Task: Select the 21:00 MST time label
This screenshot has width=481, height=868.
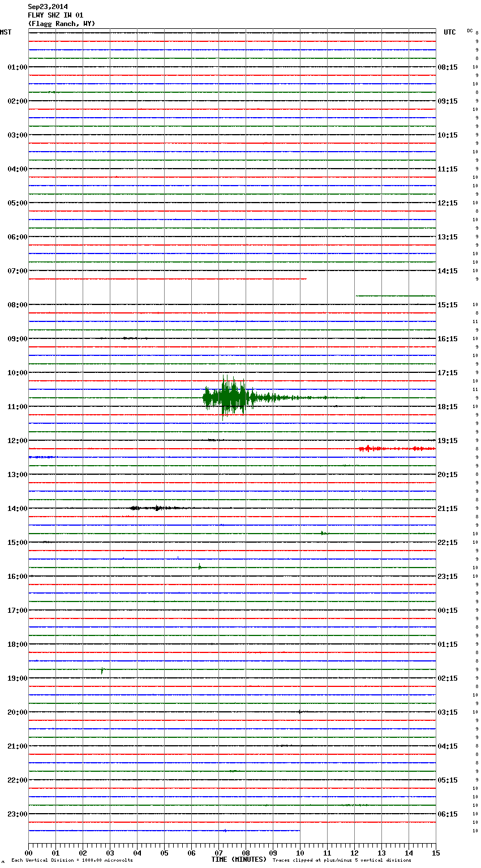Action: pyautogui.click(x=17, y=746)
